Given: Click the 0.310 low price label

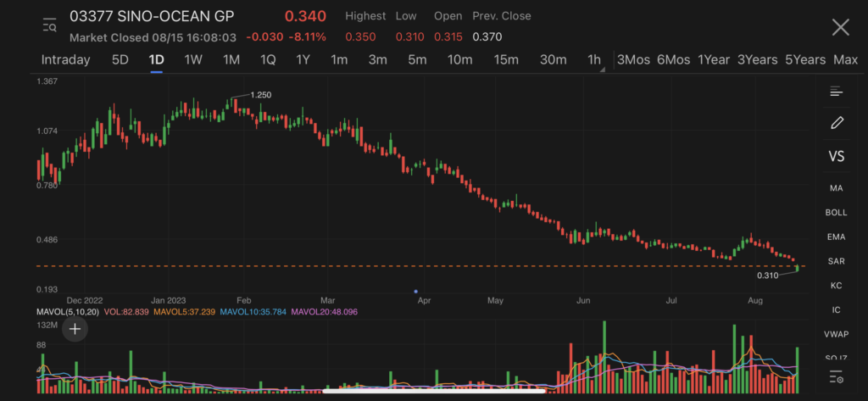Looking at the screenshot, I should pyautogui.click(x=768, y=276).
